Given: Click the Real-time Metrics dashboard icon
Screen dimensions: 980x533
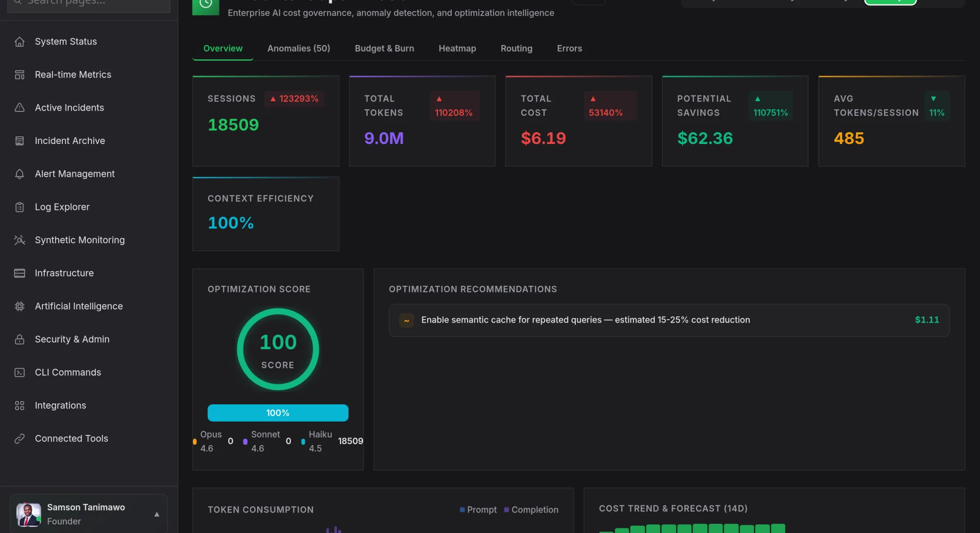Looking at the screenshot, I should 19,75.
